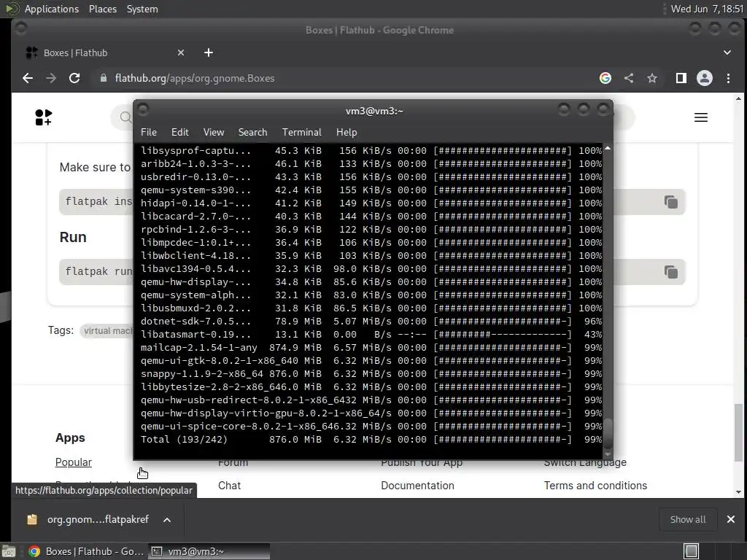Image resolution: width=747 pixels, height=560 pixels.
Task: Click the clock showing Wed Jun 7
Action: pos(707,9)
